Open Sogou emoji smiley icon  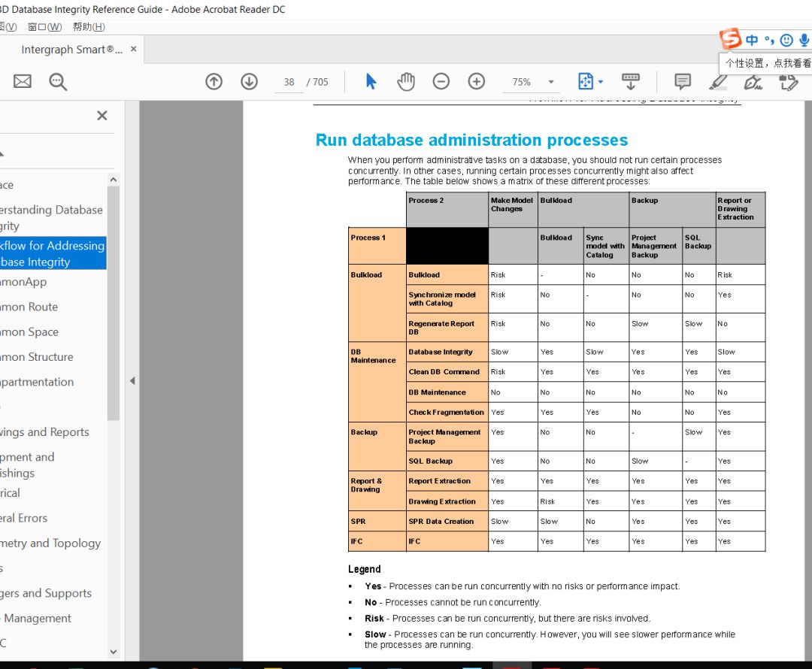(786, 40)
